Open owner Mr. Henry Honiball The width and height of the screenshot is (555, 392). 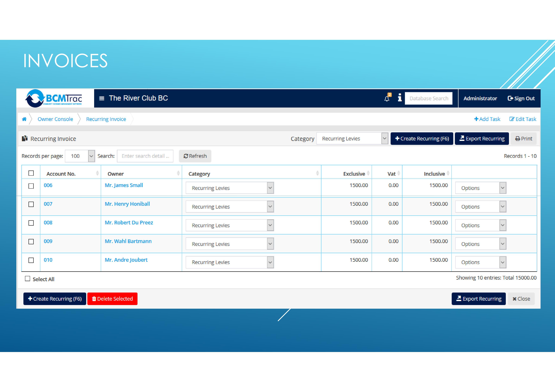(x=127, y=204)
